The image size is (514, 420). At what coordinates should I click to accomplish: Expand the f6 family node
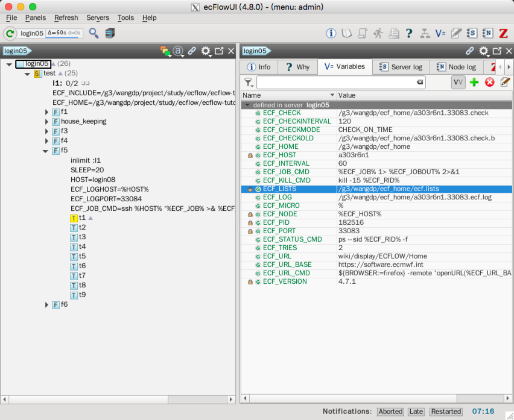pos(47,305)
